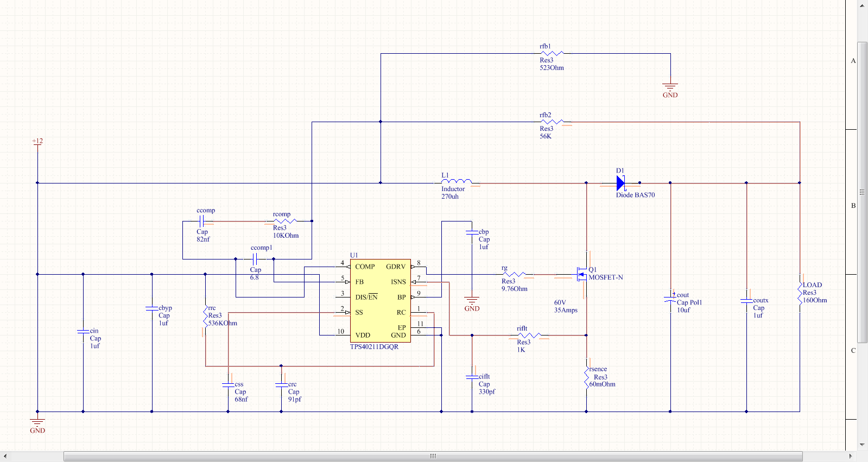Click the '270uh' inductor value

[450, 197]
